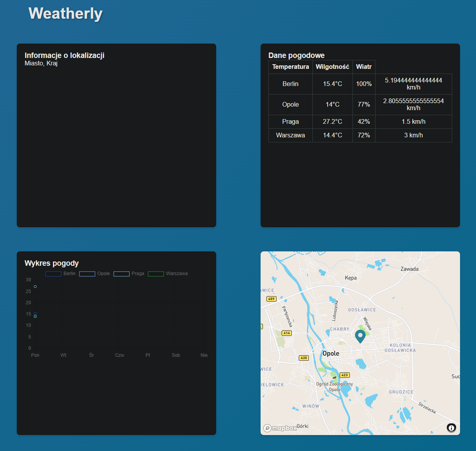Click the Informacje o lokalizacji heading
The height and width of the screenshot is (451, 476).
coord(64,55)
